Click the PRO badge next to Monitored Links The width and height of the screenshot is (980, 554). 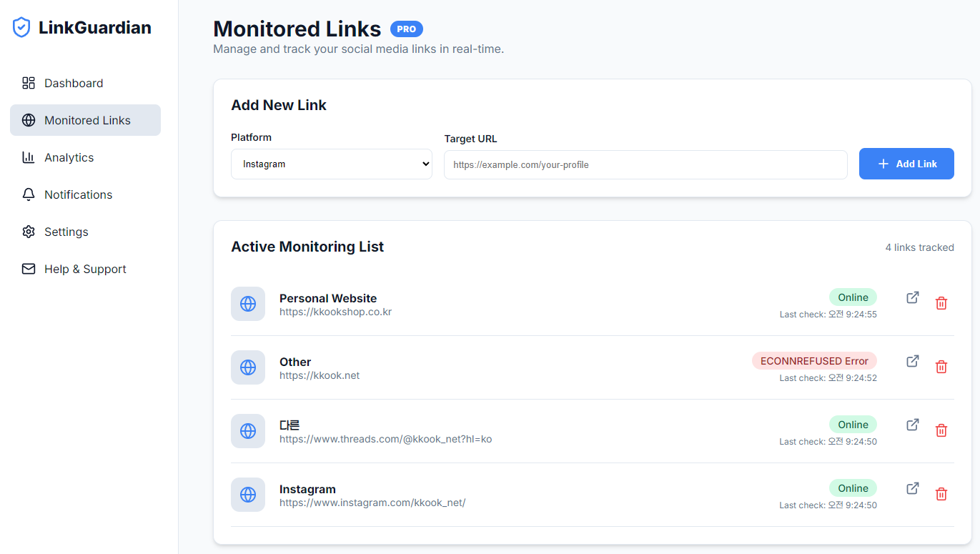[406, 29]
